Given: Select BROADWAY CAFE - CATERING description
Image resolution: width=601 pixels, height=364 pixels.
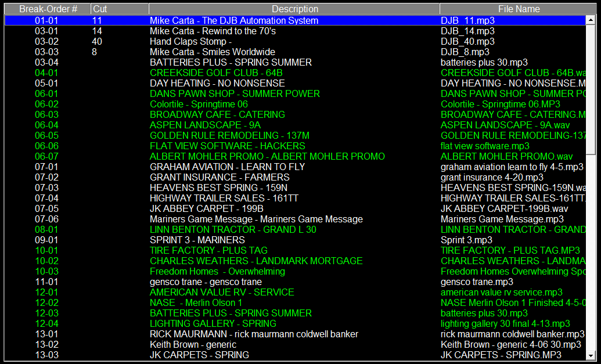Looking at the screenshot, I should (217, 114).
